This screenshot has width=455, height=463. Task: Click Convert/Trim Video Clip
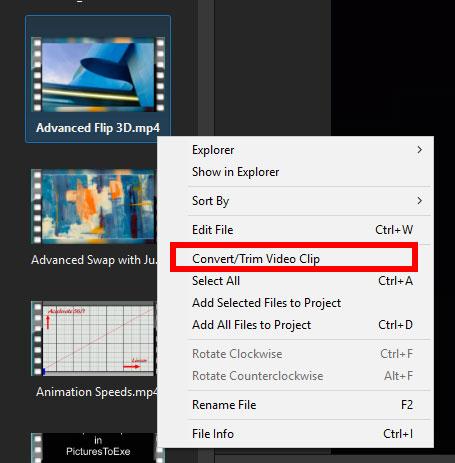(295, 259)
